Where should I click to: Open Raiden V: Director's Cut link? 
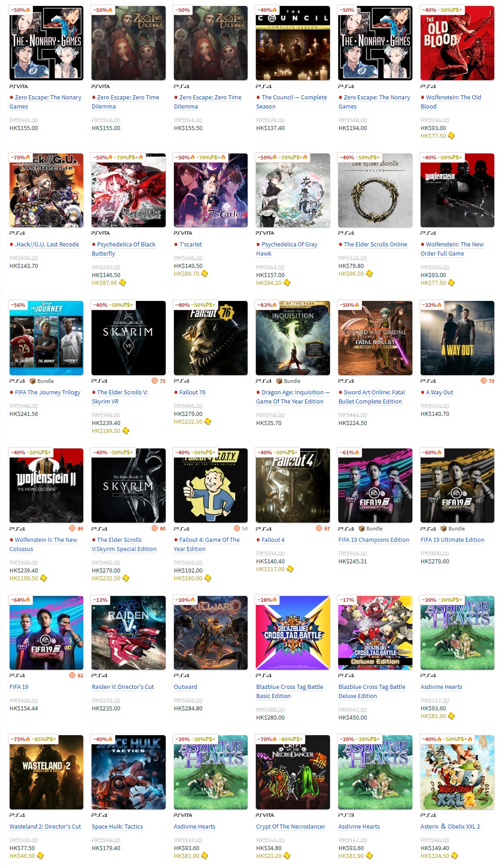pos(123,687)
